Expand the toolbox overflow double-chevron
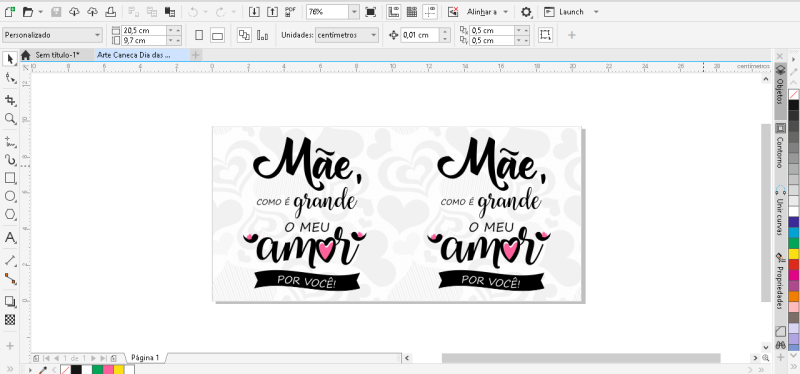Image resolution: width=800 pixels, height=374 pixels. click(10, 369)
